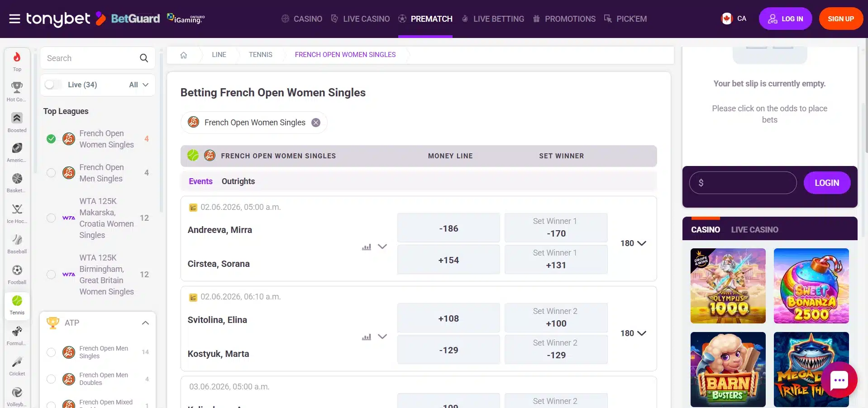Check French Open Men Singles top league
This screenshot has height=408, width=868.
click(x=51, y=173)
